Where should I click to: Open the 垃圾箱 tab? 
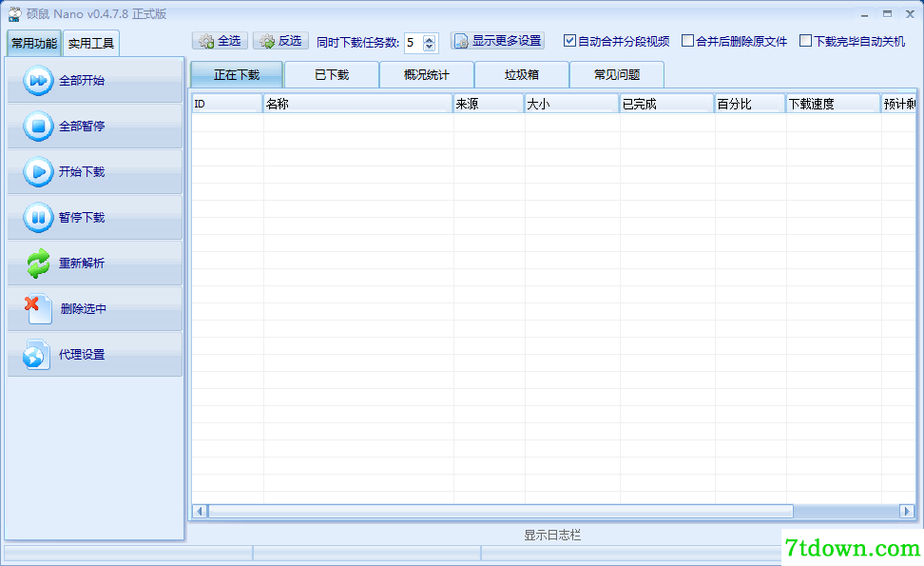coord(522,75)
